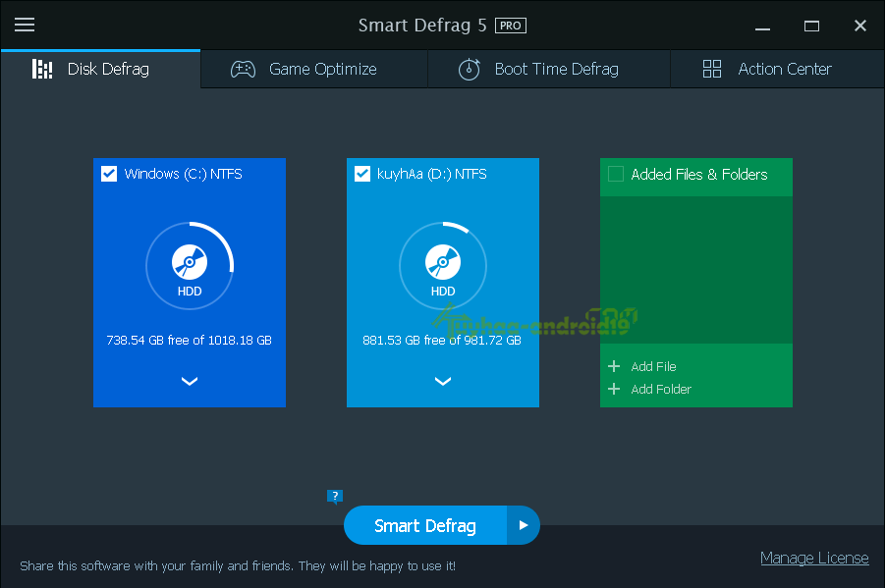
Task: Uncheck the Windows (C:) NTFS checkbox
Action: click(109, 174)
